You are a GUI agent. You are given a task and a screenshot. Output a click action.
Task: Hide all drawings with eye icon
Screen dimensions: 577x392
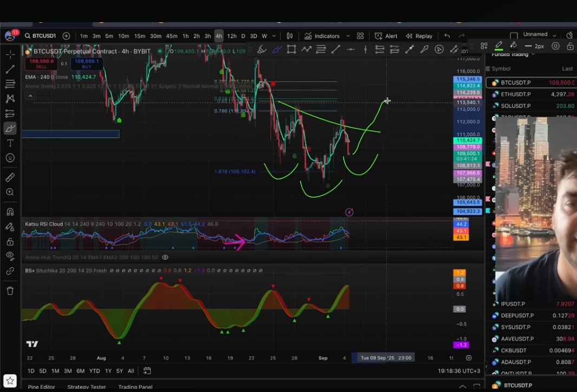click(10, 256)
